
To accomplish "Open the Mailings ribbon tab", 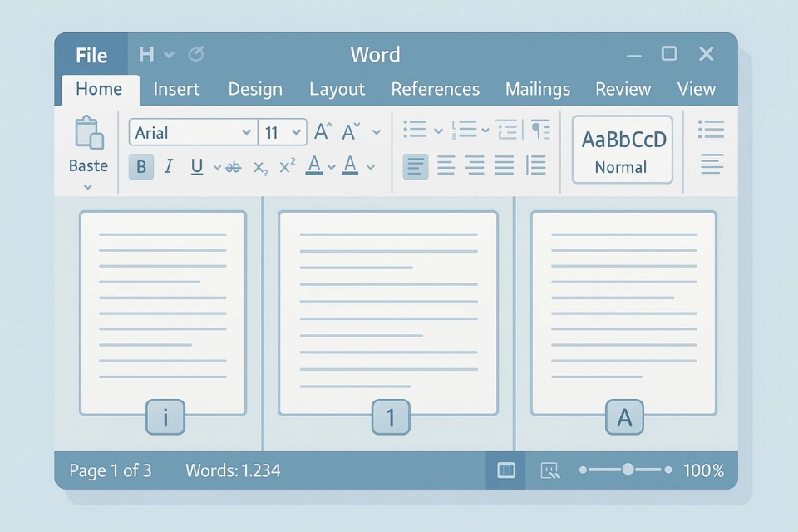I will [x=537, y=89].
